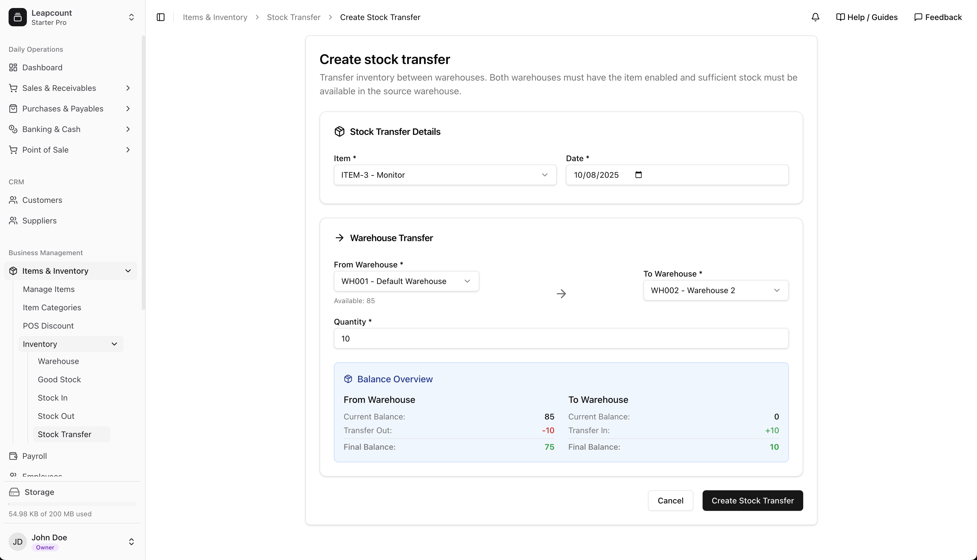977x560 pixels.
Task: Click the Warehouse Transfer arrow icon
Action: pyautogui.click(x=339, y=238)
